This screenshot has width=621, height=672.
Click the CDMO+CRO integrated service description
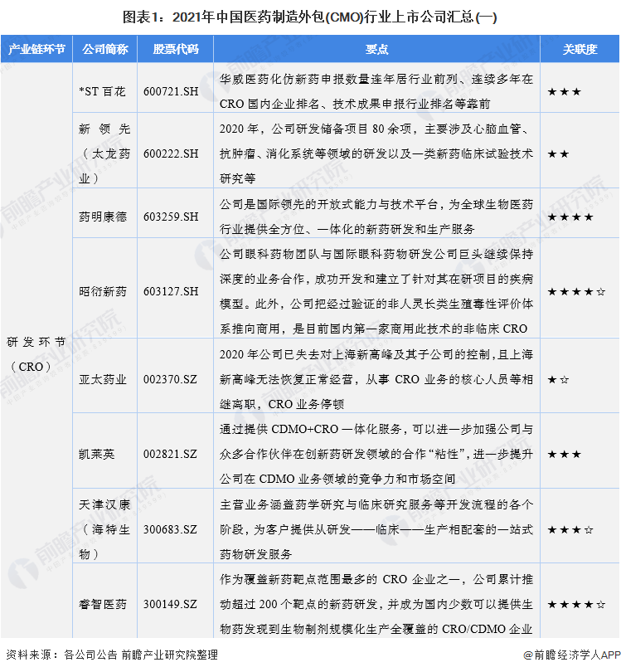[376, 454]
